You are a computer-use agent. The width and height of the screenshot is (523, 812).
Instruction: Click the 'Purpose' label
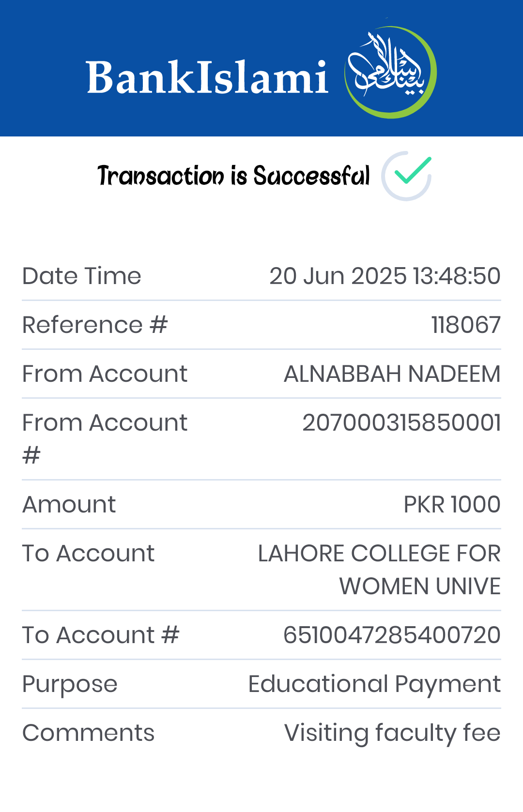coord(70,685)
